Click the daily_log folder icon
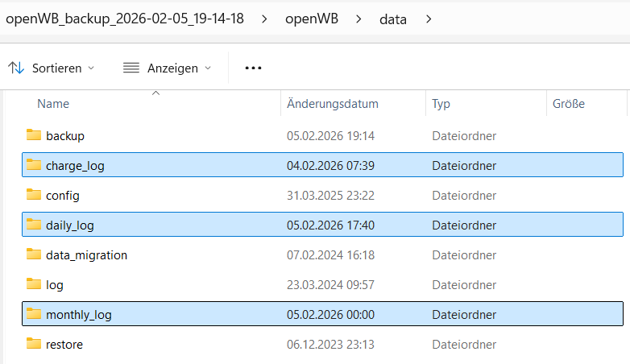The height and width of the screenshot is (364, 630). pos(33,225)
